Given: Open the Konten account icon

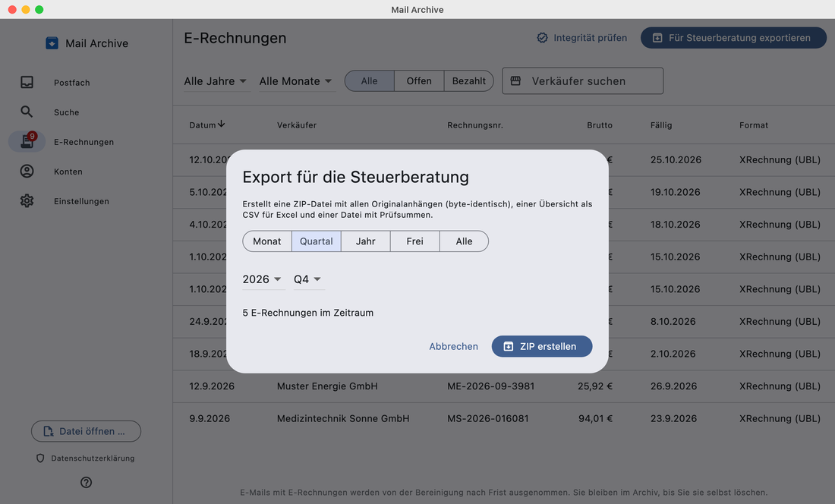Looking at the screenshot, I should (x=27, y=171).
